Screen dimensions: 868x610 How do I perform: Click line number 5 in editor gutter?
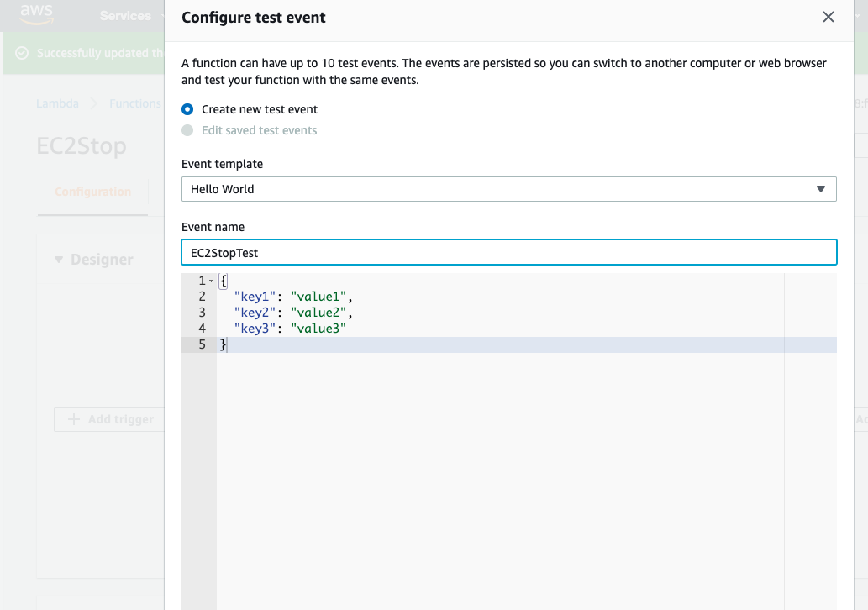pos(202,344)
